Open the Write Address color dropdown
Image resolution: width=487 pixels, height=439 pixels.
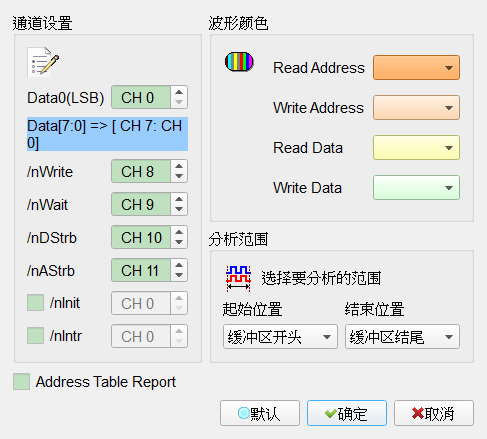coord(416,108)
